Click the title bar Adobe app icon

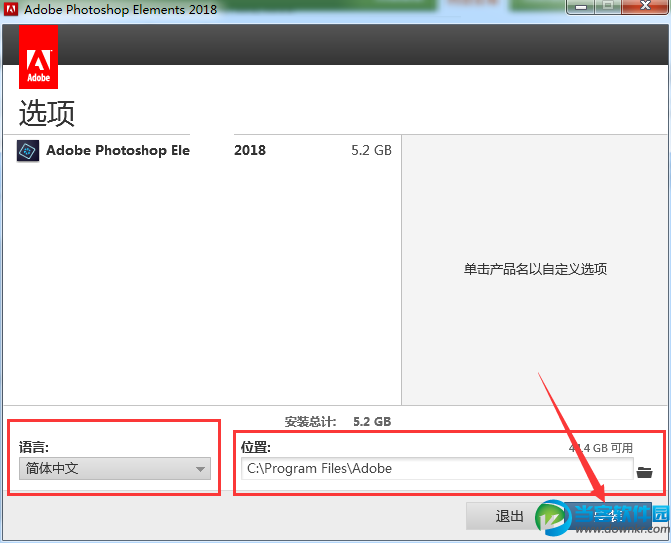pos(11,9)
